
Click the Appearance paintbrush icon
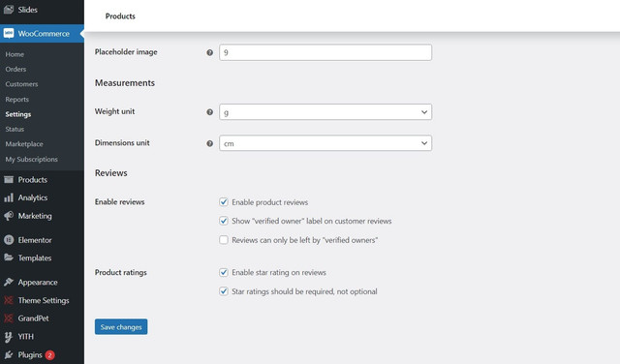click(x=9, y=282)
